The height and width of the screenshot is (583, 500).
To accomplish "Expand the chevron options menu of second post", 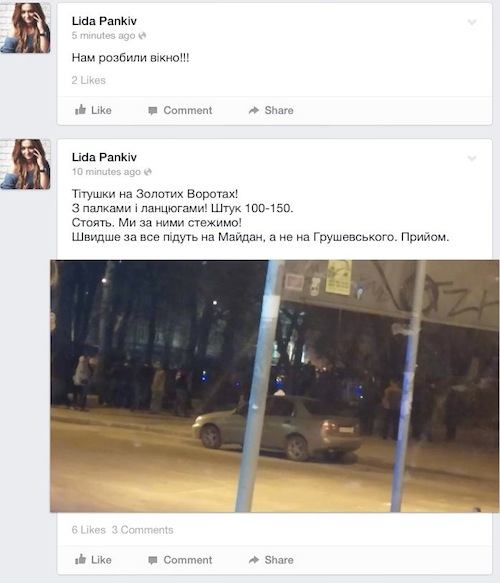I will point(472,159).
